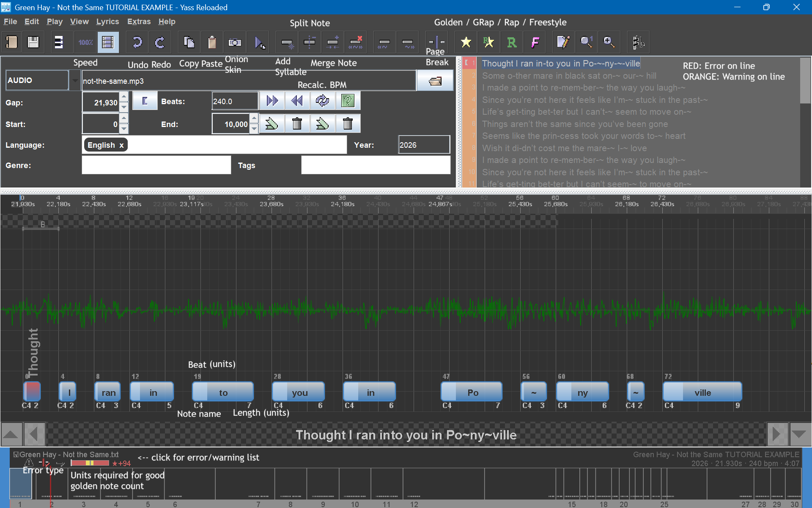Recalculate the BPM
The width and height of the screenshot is (812, 508).
323,101
